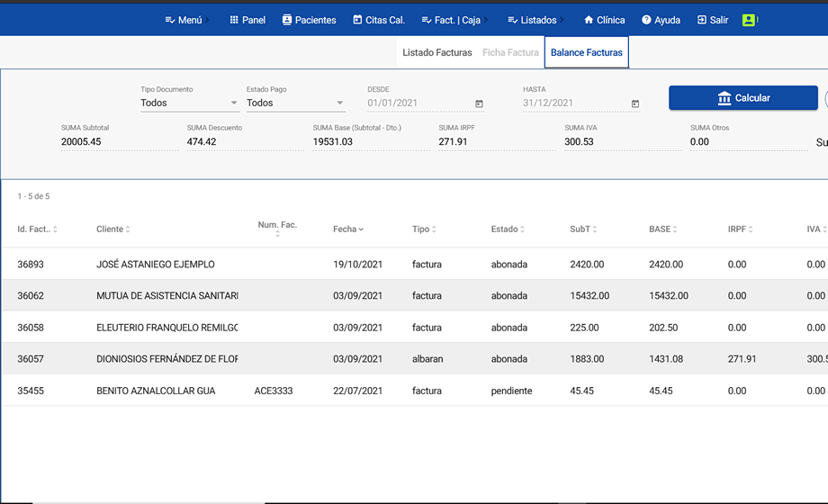The image size is (828, 504).
Task: Go to Pacientes section
Action: (x=309, y=20)
